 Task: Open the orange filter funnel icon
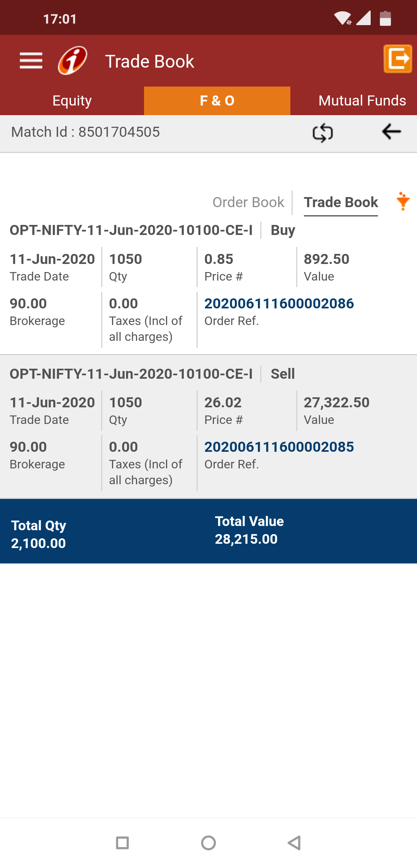point(403,201)
